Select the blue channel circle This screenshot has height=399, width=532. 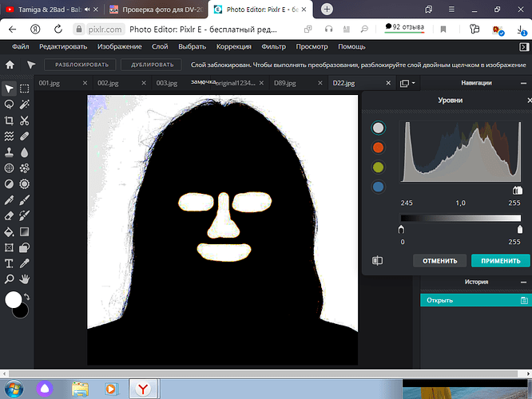379,187
